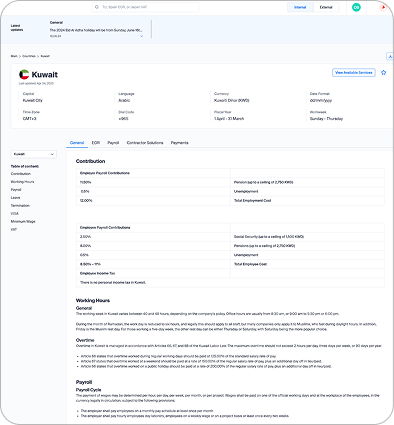Go to Main in the breadcrumb

14,56
